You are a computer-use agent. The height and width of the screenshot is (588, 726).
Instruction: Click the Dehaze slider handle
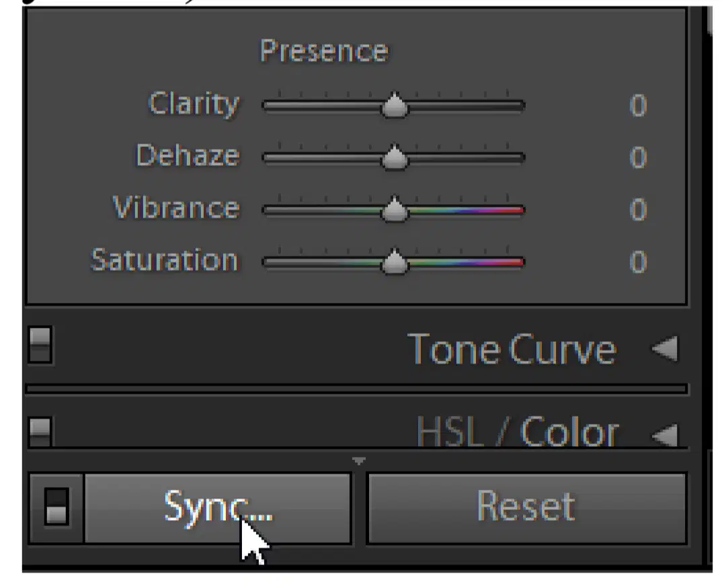[395, 157]
